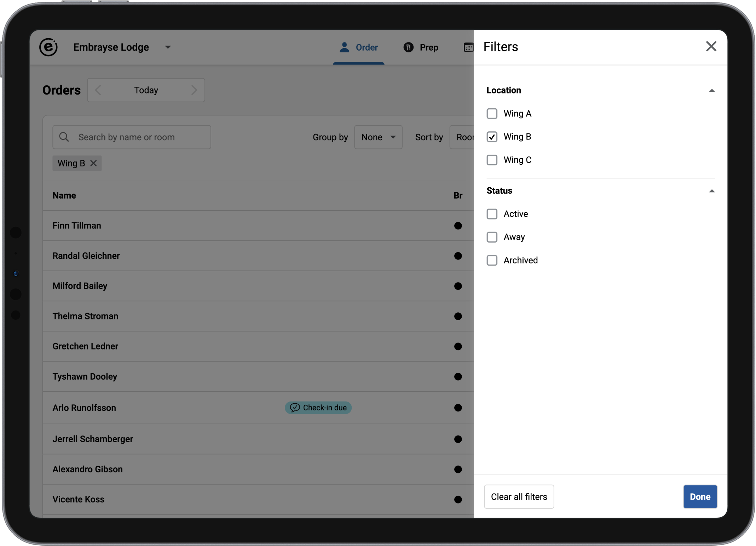Switch to the Prep tab

coord(421,47)
